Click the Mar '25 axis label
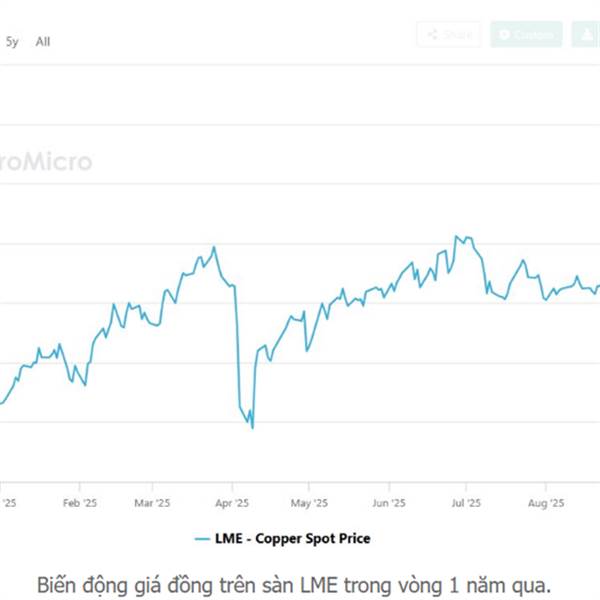 tap(153, 503)
